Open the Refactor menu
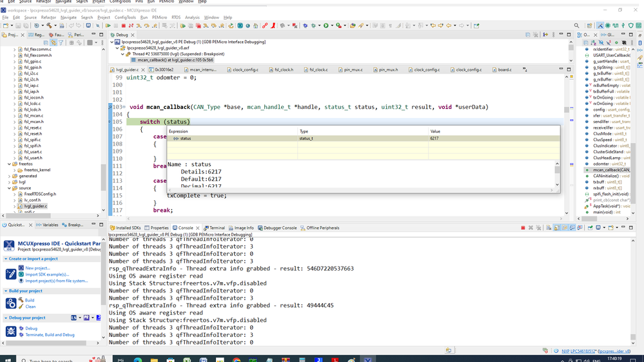The image size is (644, 362). click(48, 17)
